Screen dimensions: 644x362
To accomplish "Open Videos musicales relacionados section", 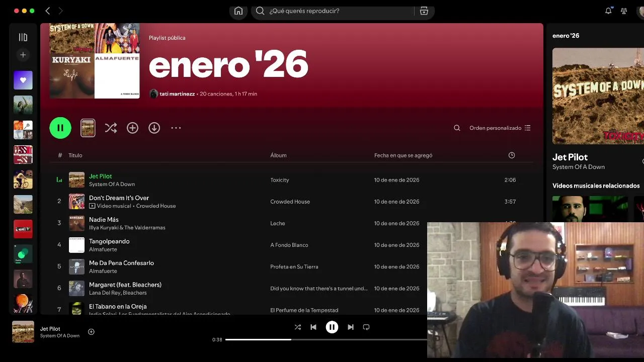I will 596,186.
